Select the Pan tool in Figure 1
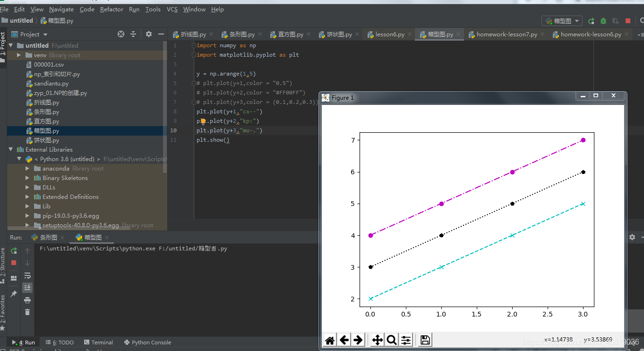Viewport: 644px width, 351px height. [378, 340]
